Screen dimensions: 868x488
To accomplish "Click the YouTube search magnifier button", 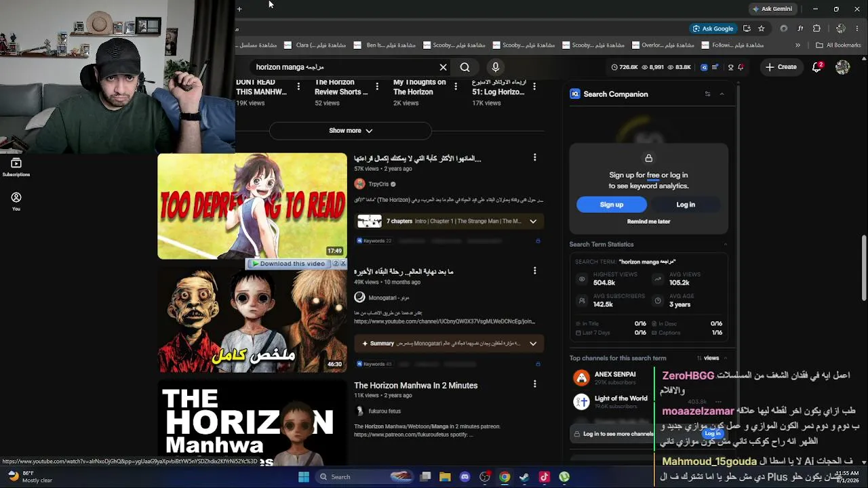I will [465, 67].
